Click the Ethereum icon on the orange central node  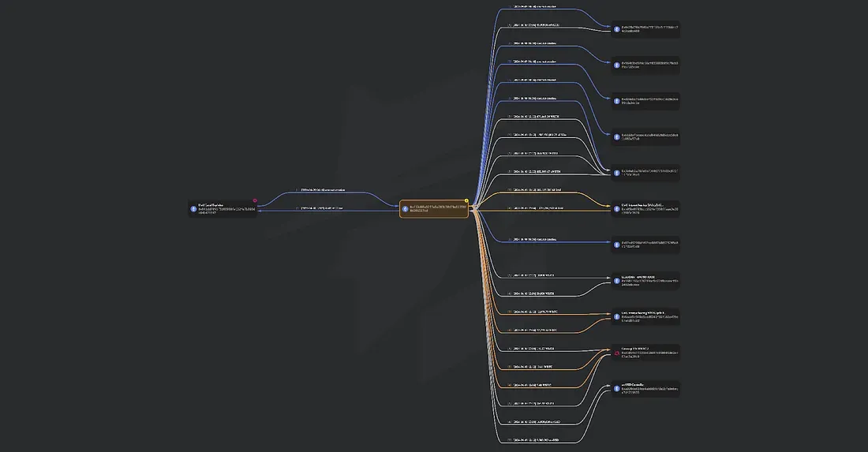(x=406, y=209)
